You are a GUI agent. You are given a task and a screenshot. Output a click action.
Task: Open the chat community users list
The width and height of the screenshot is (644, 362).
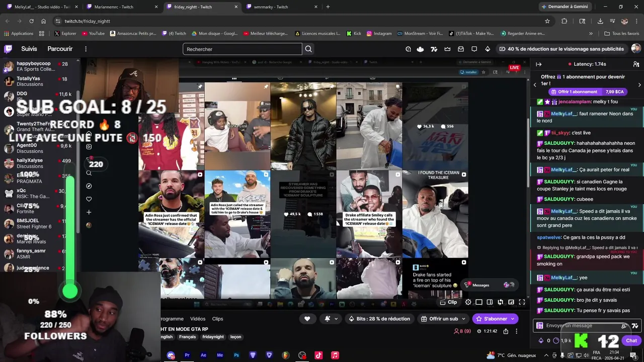tap(636, 64)
